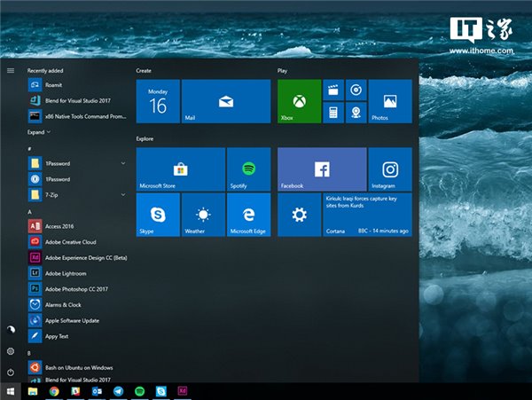The image size is (532, 400).
Task: Launch Adobe Photoshop CC 2017
Action: point(78,289)
